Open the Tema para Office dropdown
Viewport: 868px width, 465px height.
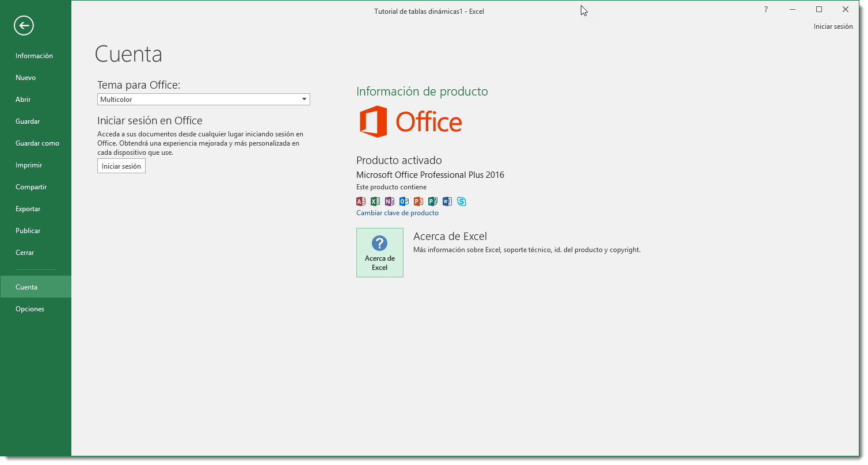pos(204,100)
